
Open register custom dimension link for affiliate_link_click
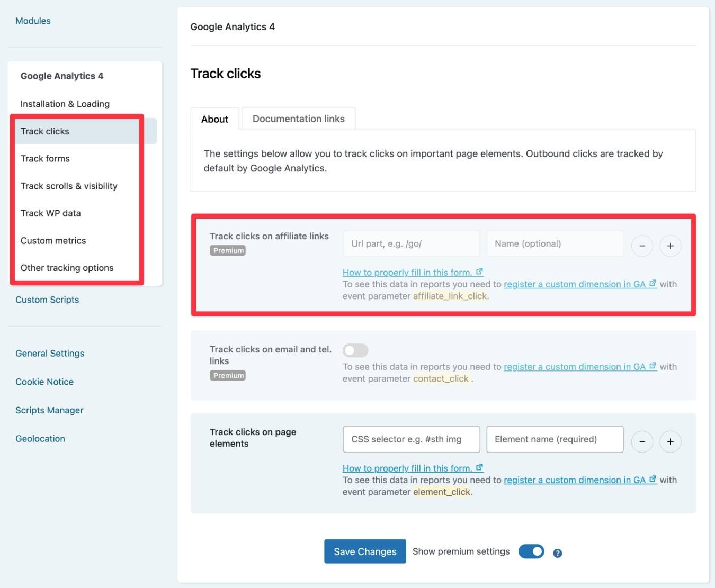(x=580, y=284)
